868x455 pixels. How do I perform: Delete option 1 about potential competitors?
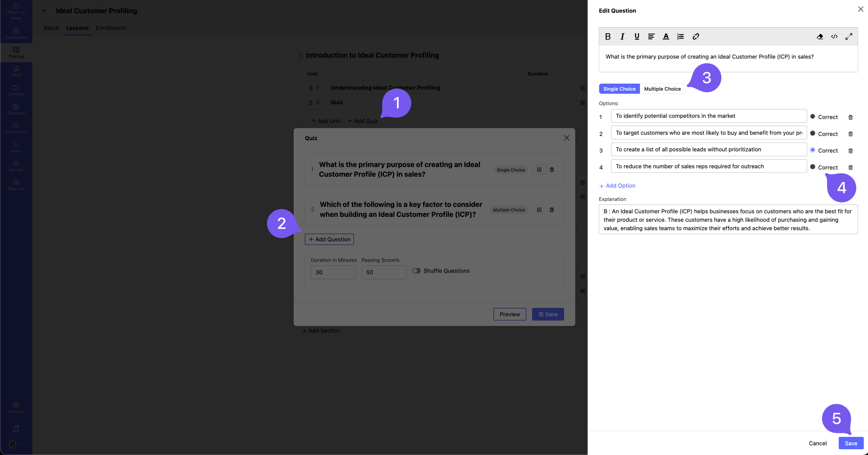click(x=850, y=117)
